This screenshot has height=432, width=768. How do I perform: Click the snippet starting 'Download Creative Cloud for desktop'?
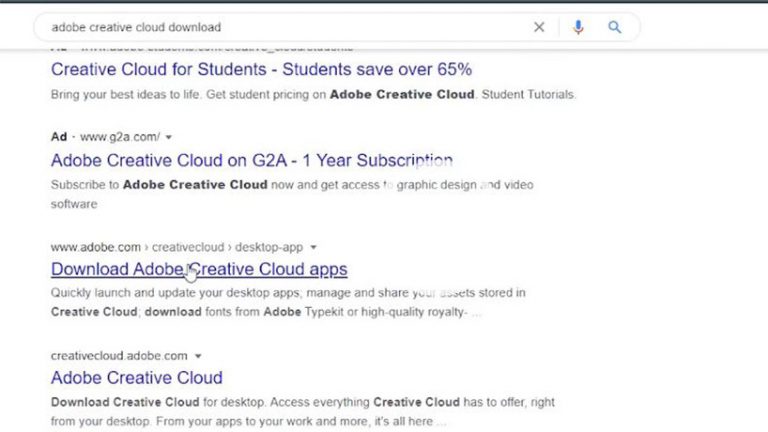click(x=303, y=411)
